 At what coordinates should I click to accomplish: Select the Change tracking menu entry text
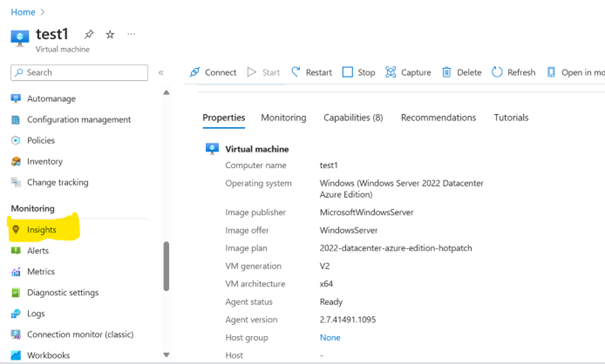pos(58,182)
